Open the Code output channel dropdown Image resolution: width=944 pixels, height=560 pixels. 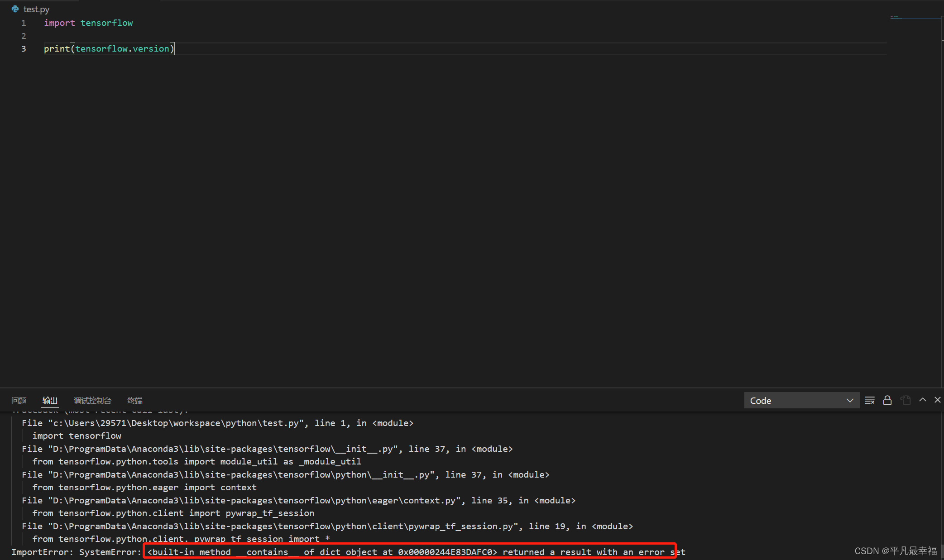coord(801,400)
